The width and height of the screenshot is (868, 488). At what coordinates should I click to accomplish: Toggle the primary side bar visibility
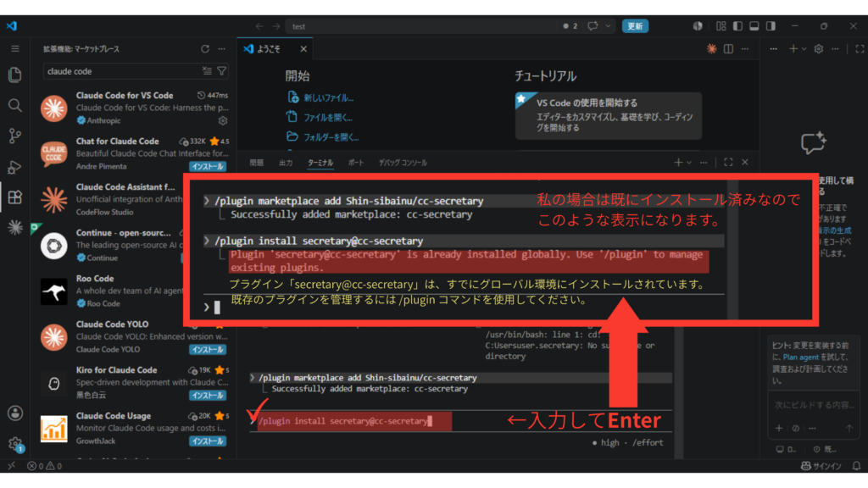[737, 26]
